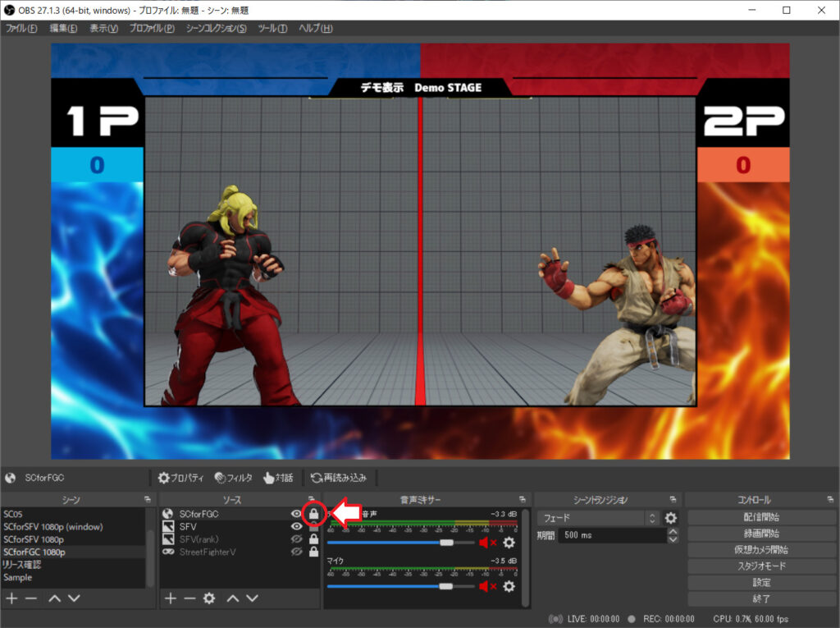Start streaming with 配信開始
This screenshot has width=840, height=628.
pos(761,517)
